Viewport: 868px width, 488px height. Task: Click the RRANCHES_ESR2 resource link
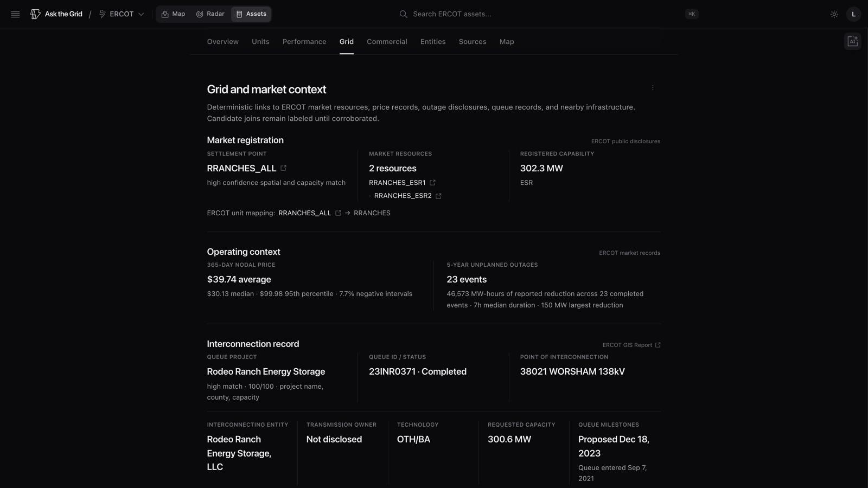point(403,196)
